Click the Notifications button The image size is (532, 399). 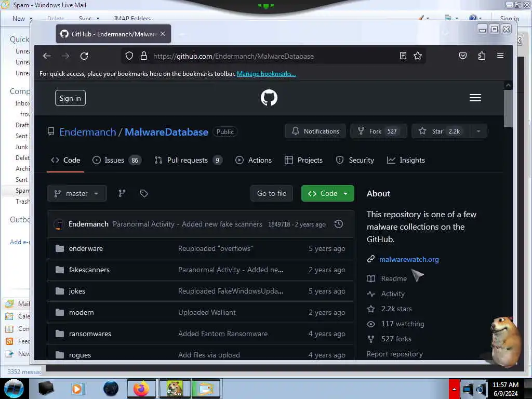[315, 131]
